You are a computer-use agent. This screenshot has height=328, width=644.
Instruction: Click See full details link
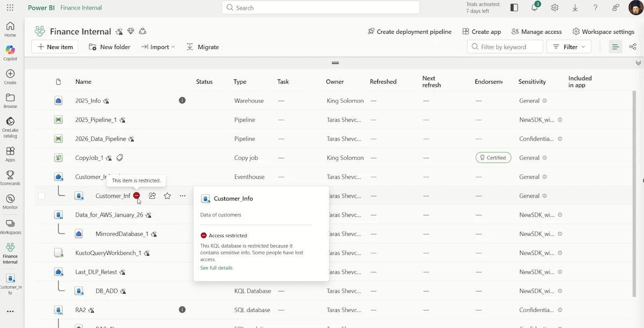click(216, 268)
